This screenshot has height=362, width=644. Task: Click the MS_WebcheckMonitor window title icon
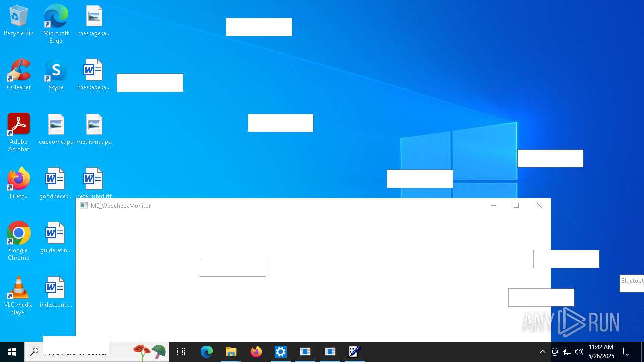tap(84, 205)
